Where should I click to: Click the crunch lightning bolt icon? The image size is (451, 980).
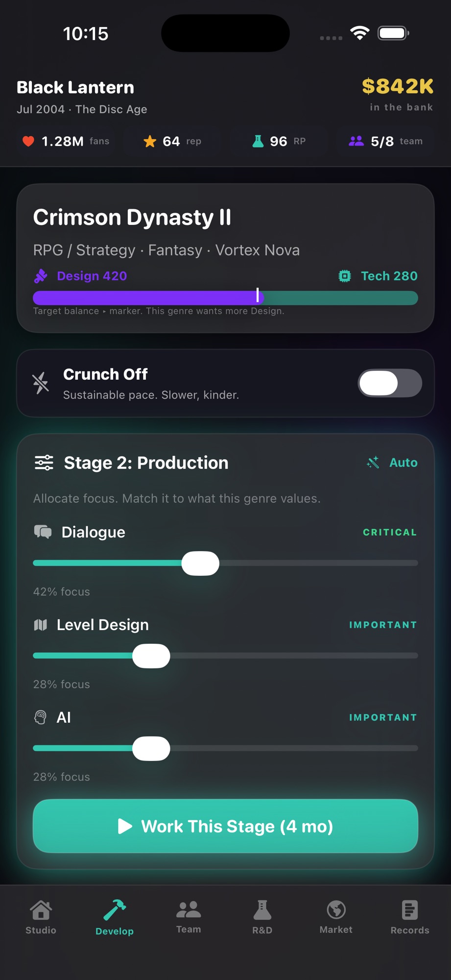coord(41,383)
